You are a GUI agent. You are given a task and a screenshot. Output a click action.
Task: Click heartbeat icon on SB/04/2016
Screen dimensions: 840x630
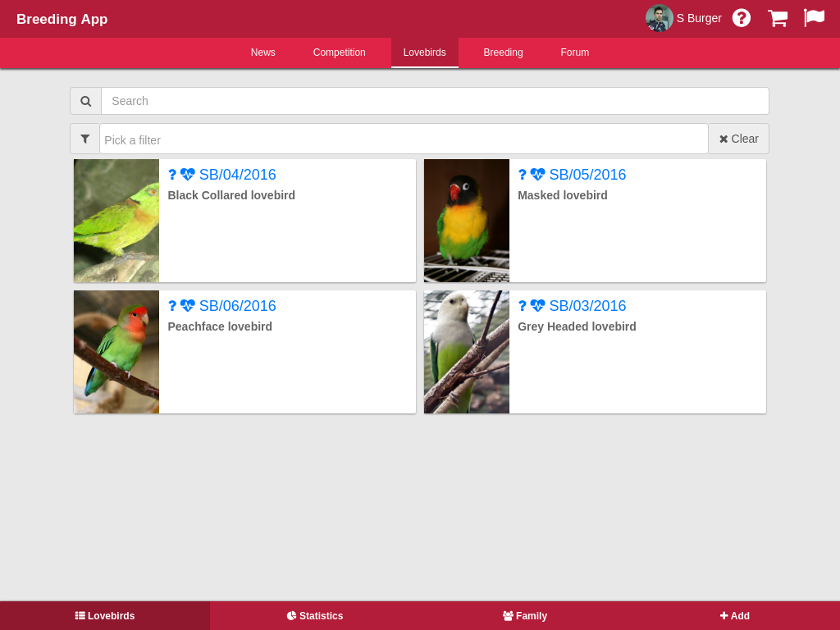coord(188,175)
